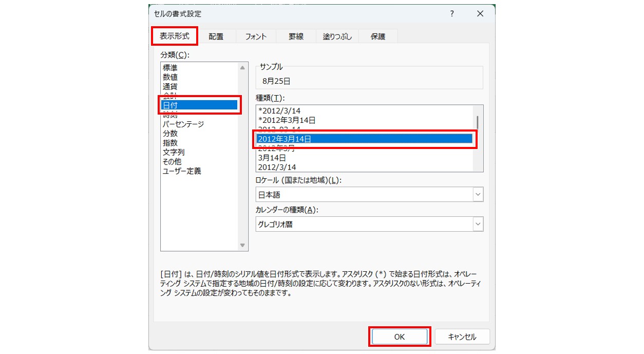Choose パーセンテージ category
Image resolution: width=644 pixels, height=354 pixels.
(x=199, y=124)
